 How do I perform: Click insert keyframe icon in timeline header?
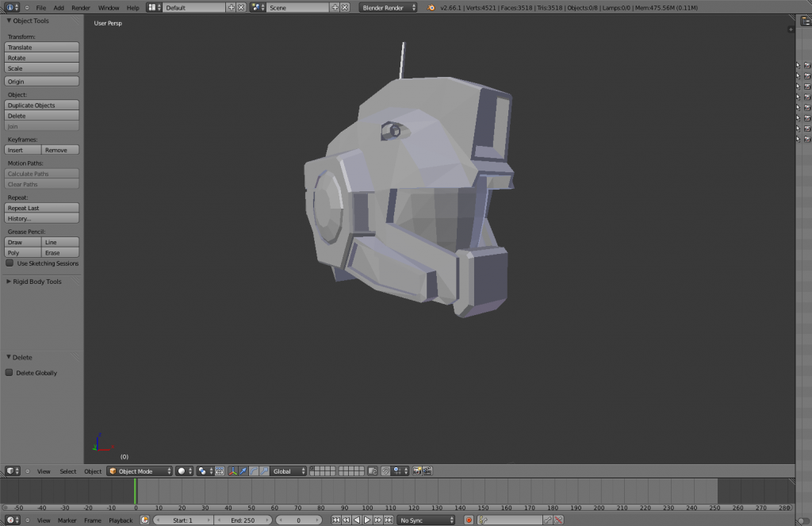point(547,520)
